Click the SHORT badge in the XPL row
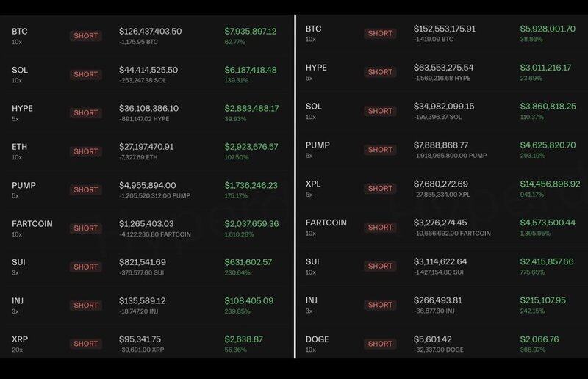Image resolution: width=588 pixels, height=379 pixels. [x=380, y=188]
